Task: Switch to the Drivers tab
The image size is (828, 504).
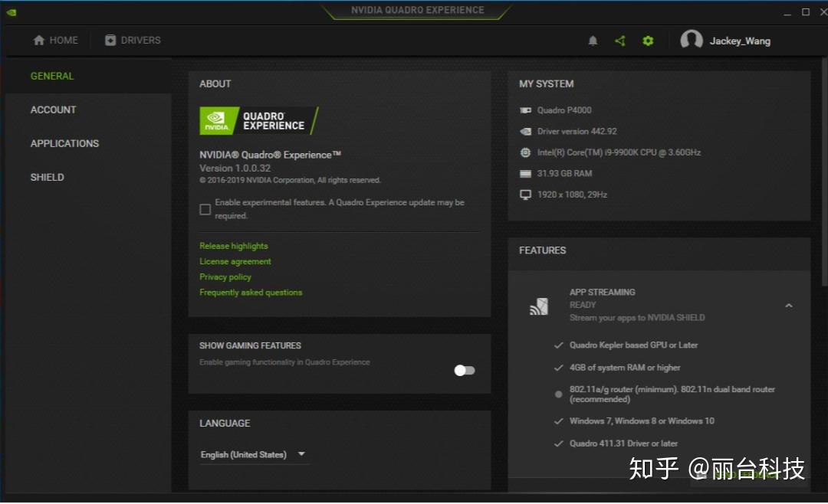Action: [x=133, y=40]
